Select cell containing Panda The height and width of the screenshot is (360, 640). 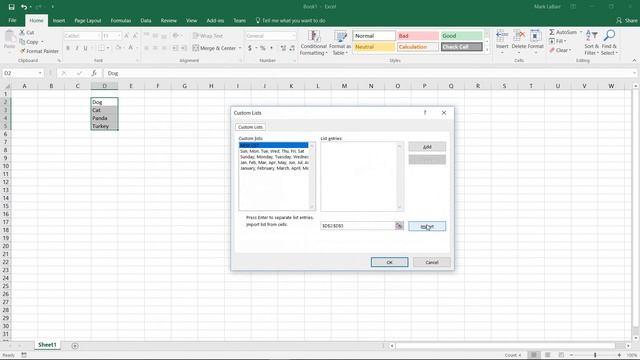[104, 118]
